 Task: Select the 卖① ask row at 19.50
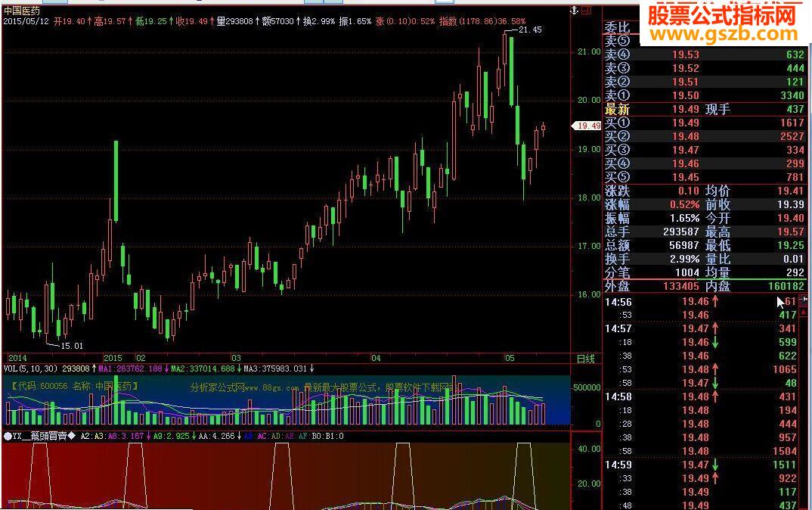680,95
